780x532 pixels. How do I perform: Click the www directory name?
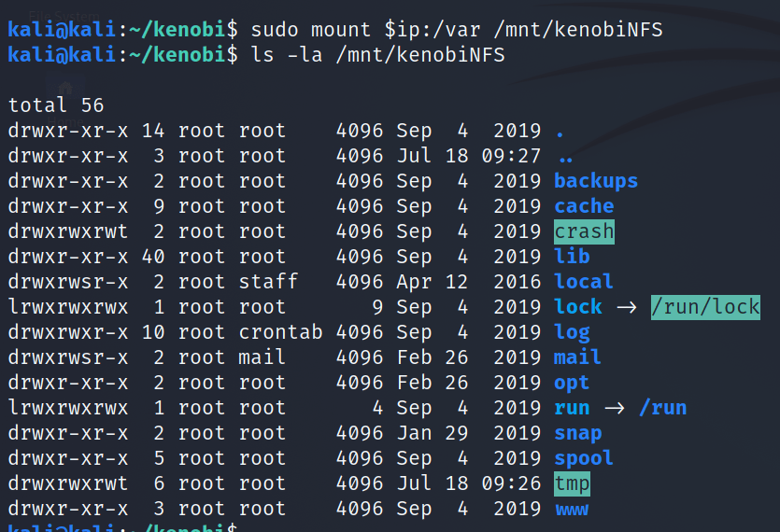[572, 509]
